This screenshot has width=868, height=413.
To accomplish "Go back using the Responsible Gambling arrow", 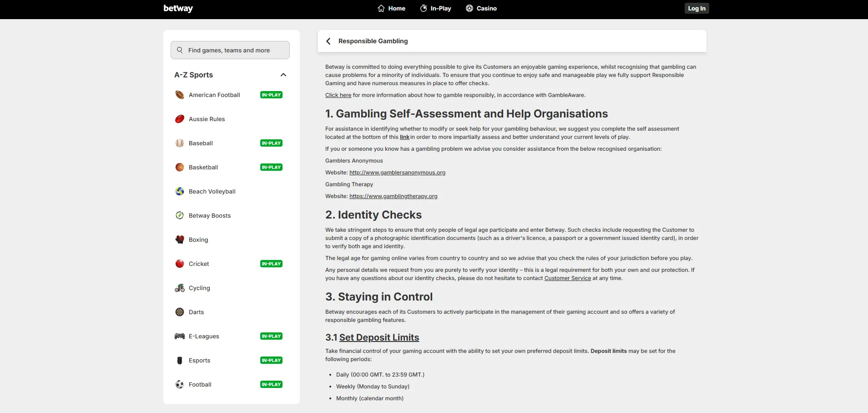I will coord(328,41).
